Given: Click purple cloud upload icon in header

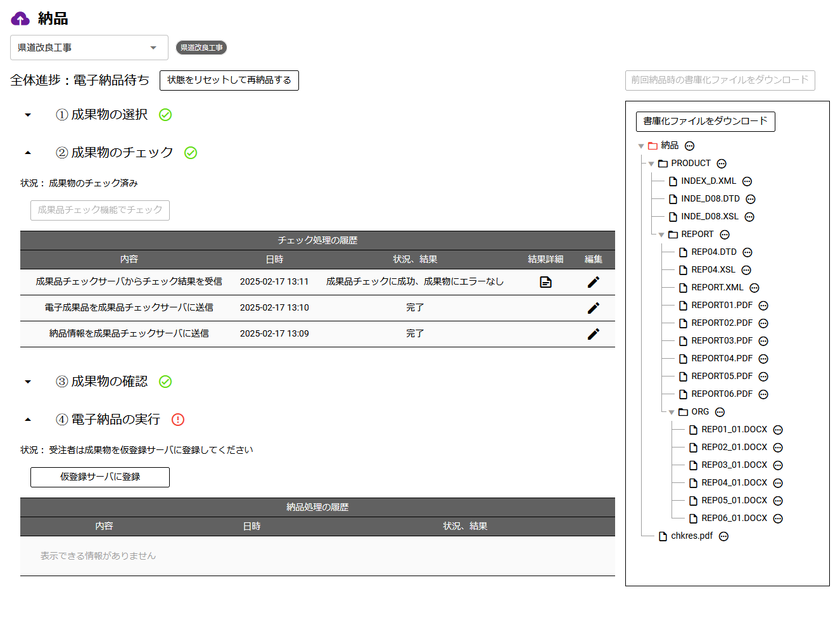Looking at the screenshot, I should (x=20, y=19).
